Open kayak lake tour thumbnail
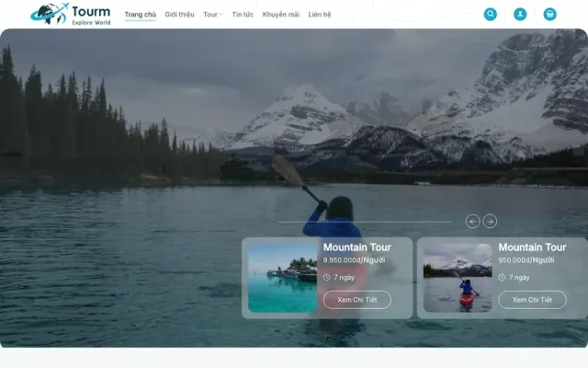This screenshot has height=368, width=588. click(458, 278)
